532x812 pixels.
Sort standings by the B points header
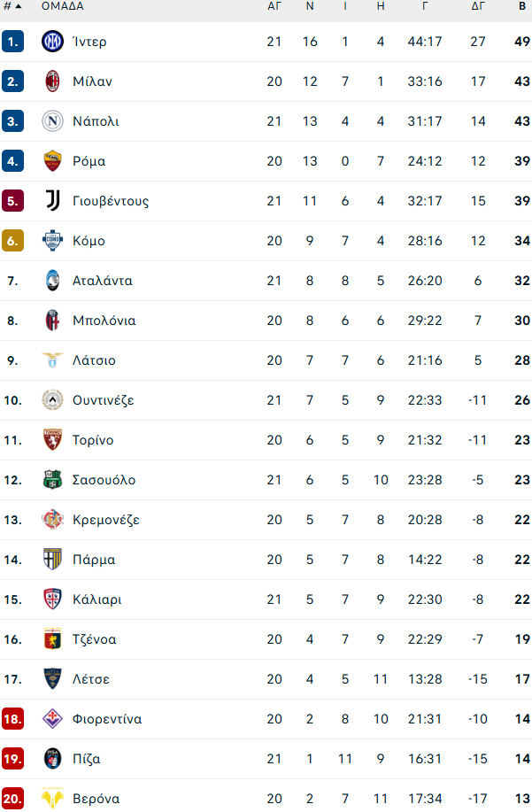[522, 6]
